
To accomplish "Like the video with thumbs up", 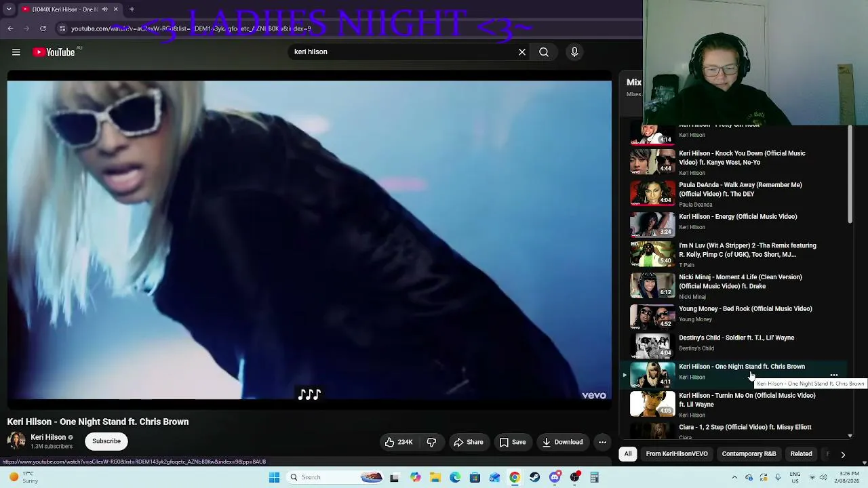I will [399, 443].
